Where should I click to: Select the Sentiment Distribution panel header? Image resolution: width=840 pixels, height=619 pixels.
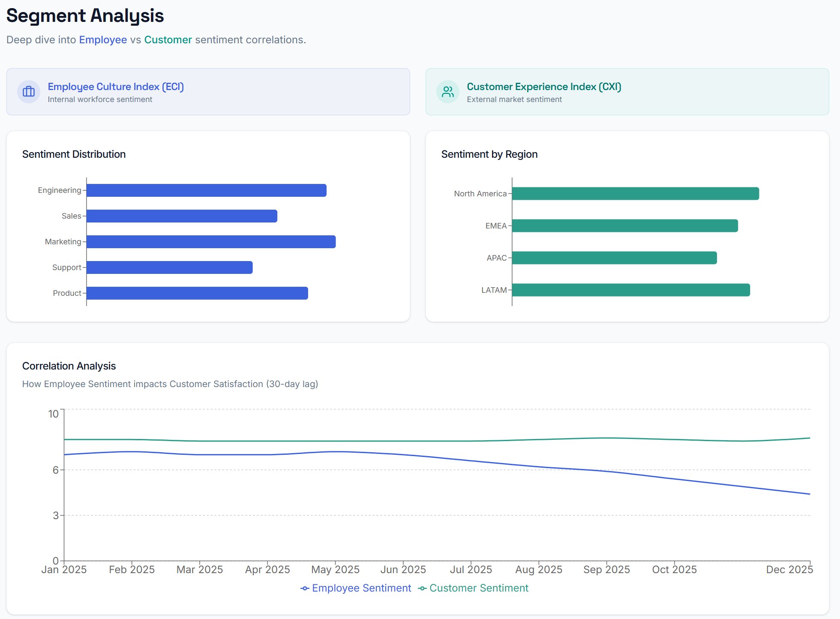(74, 154)
